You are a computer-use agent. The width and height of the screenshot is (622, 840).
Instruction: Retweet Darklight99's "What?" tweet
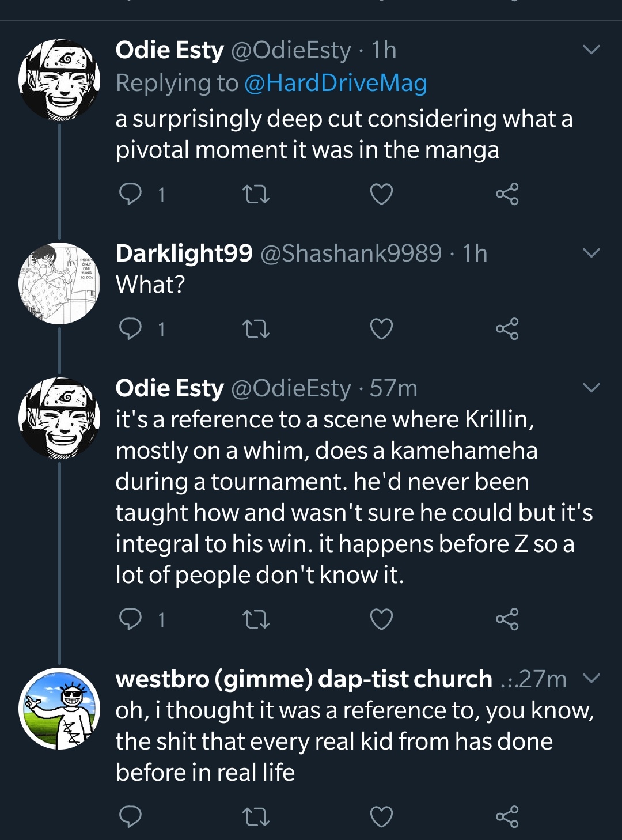click(x=256, y=329)
